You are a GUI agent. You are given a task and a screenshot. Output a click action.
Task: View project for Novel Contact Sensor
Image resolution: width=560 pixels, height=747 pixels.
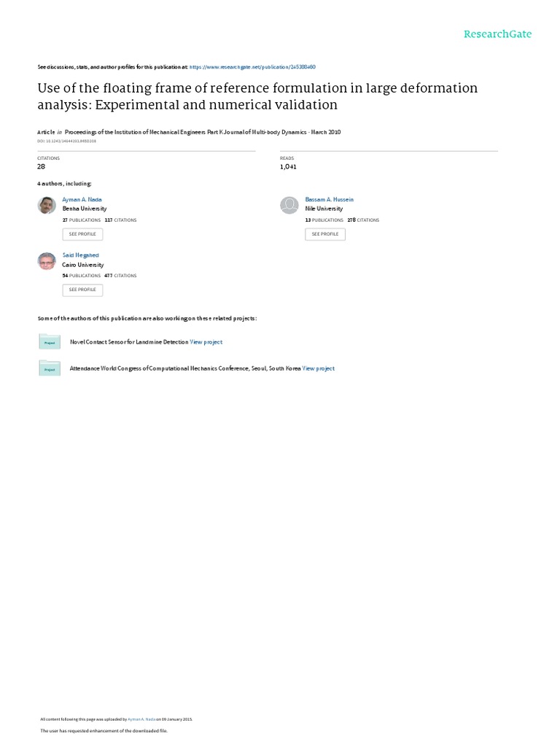pos(206,341)
